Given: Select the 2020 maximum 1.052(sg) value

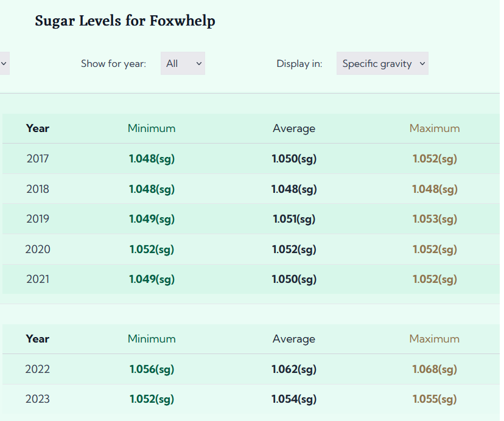Looking at the screenshot, I should coord(435,249).
